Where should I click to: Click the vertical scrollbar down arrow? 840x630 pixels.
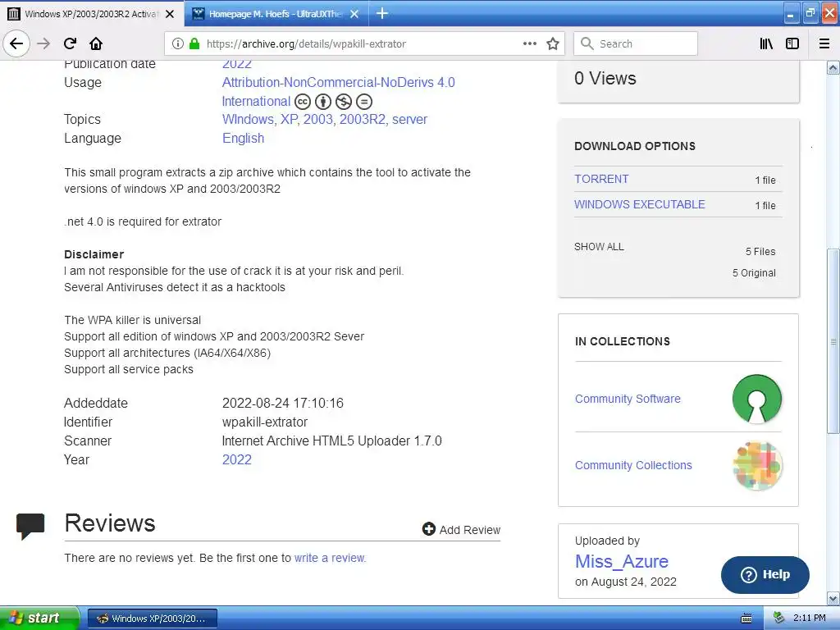833,598
